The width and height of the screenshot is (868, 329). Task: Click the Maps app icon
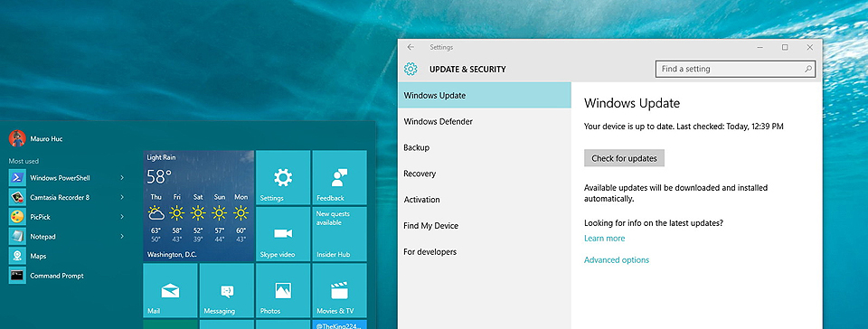pos(17,256)
